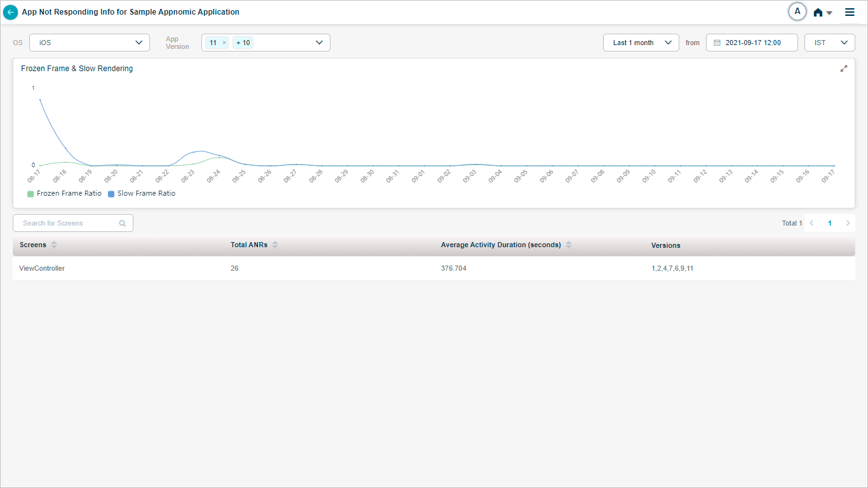Open the App Version dropdown
Viewport: 868px width, 488px height.
click(266, 43)
